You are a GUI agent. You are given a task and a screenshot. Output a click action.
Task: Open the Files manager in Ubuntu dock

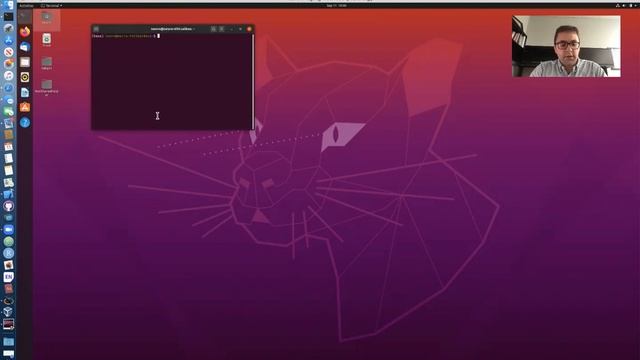pyautogui.click(x=25, y=62)
